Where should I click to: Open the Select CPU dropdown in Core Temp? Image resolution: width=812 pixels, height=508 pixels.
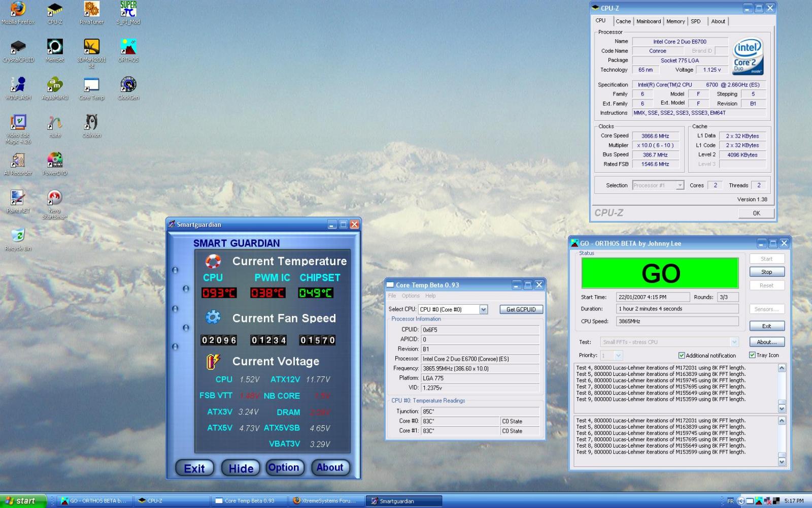[x=484, y=309]
